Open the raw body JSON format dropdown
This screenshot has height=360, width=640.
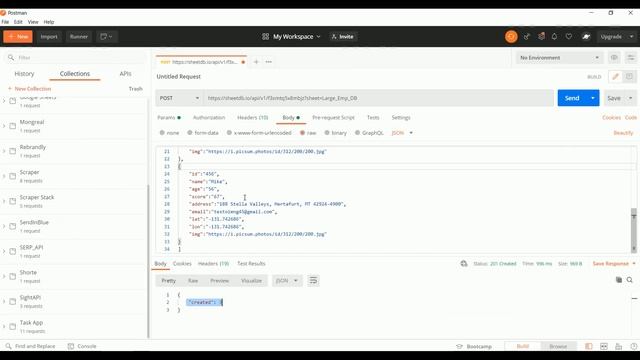[402, 133]
